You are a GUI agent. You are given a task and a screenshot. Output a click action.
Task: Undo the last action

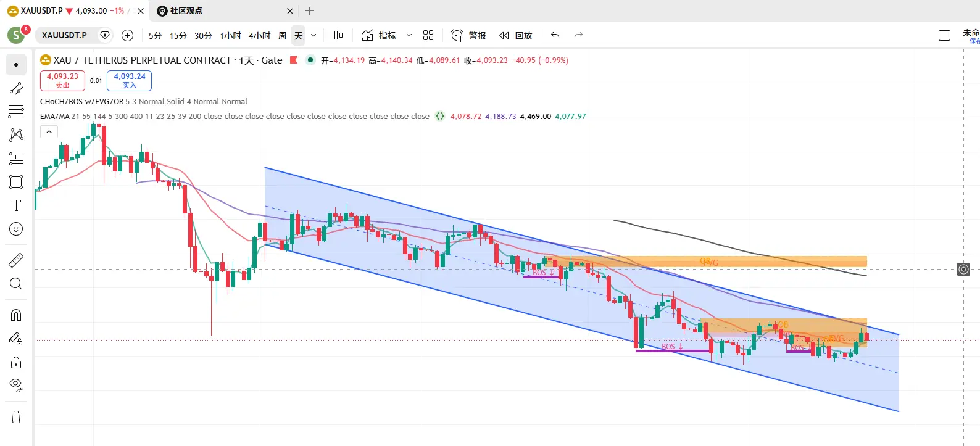pos(555,35)
